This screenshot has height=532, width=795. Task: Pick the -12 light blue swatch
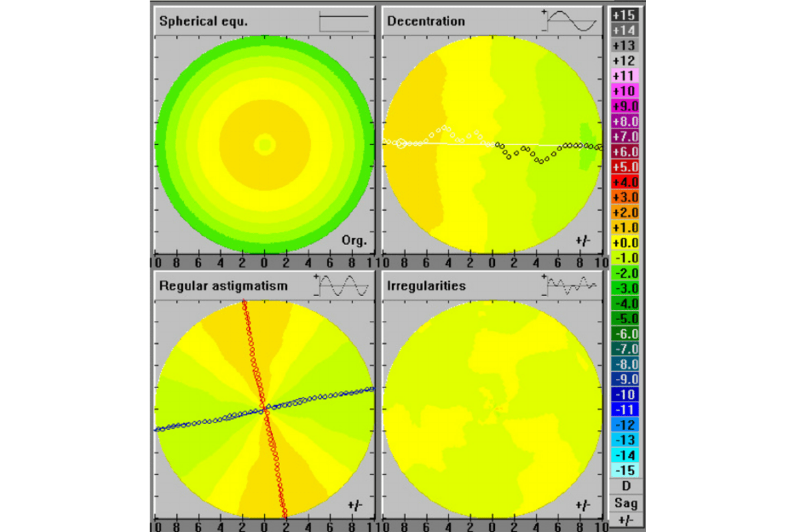pyautogui.click(x=625, y=425)
